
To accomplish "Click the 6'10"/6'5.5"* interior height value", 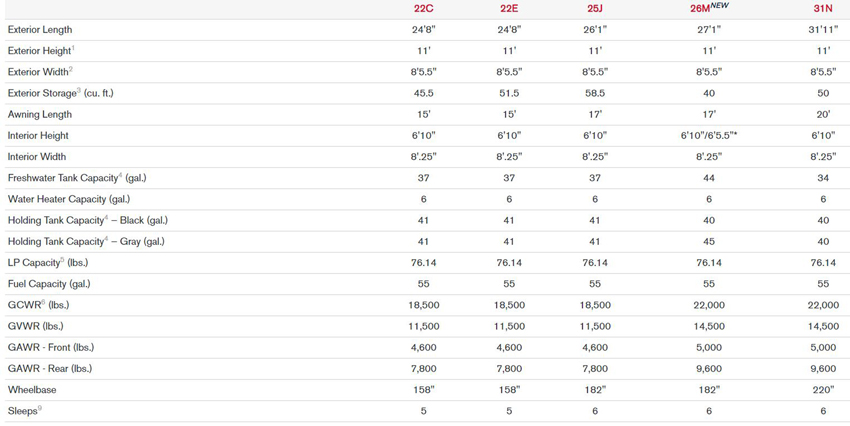I will point(709,135).
